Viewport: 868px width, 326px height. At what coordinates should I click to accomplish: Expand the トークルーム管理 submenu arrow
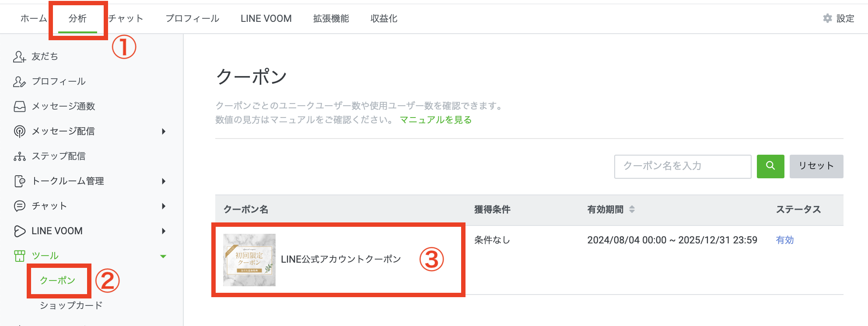pyautogui.click(x=164, y=181)
